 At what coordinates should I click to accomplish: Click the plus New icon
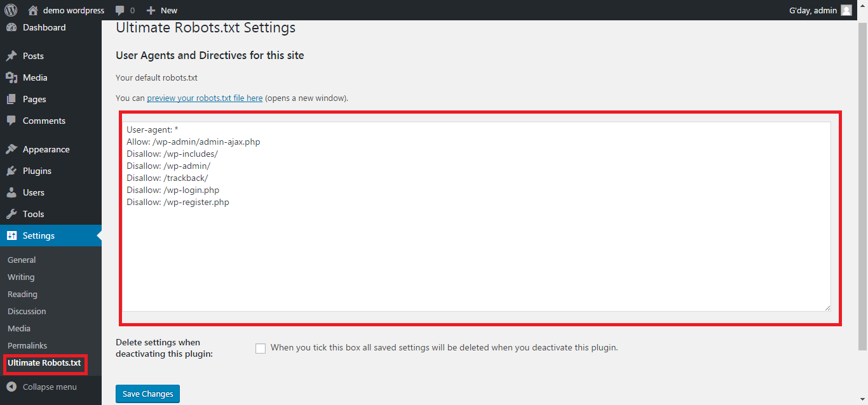point(151,10)
